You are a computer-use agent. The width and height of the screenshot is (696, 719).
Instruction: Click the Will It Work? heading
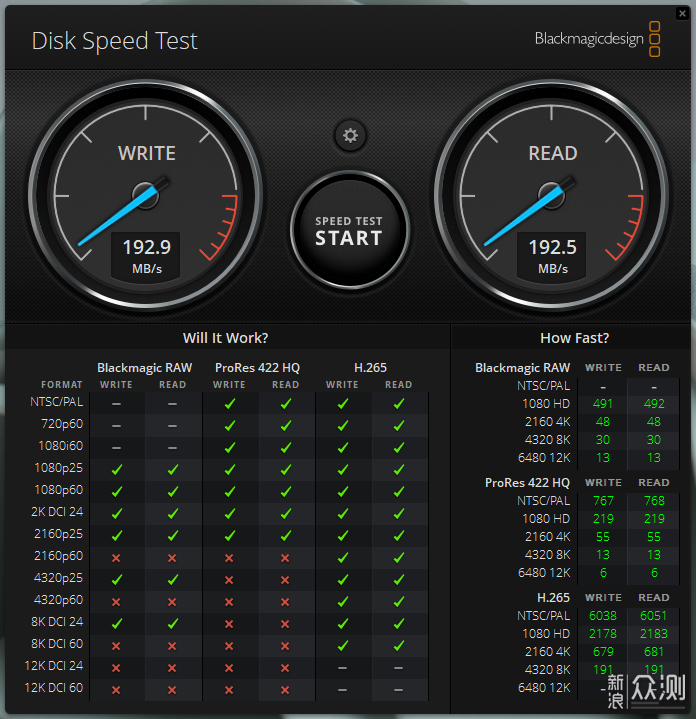pos(226,338)
